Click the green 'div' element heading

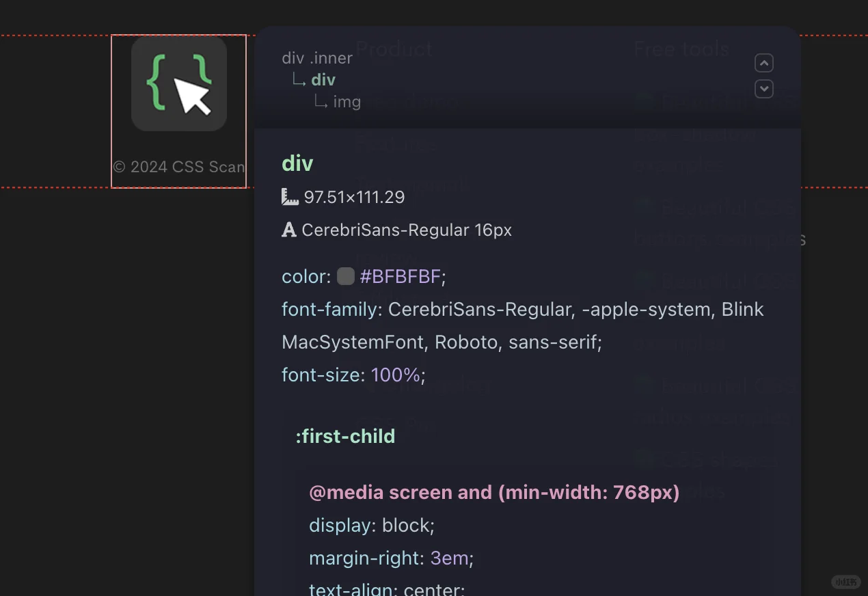click(297, 163)
